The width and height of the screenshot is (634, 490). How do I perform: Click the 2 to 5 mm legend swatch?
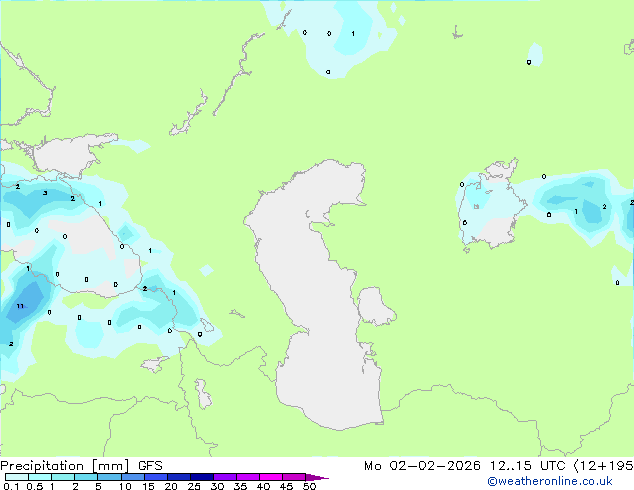(x=86, y=477)
